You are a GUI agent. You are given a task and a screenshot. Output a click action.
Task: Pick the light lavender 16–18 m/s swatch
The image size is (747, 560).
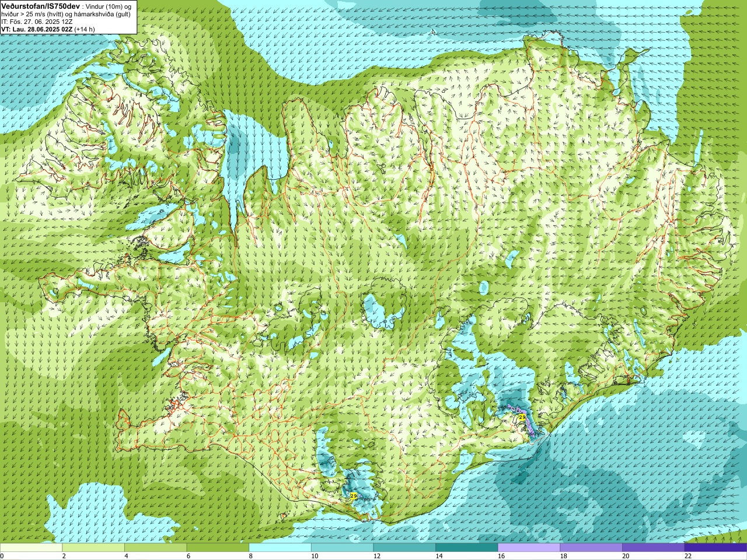pyautogui.click(x=529, y=548)
